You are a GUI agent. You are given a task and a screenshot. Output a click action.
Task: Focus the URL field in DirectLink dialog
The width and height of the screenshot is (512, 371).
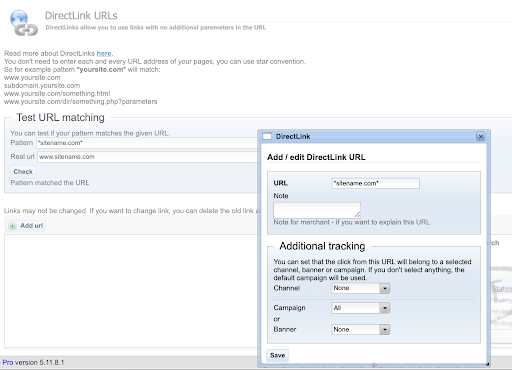[375, 183]
